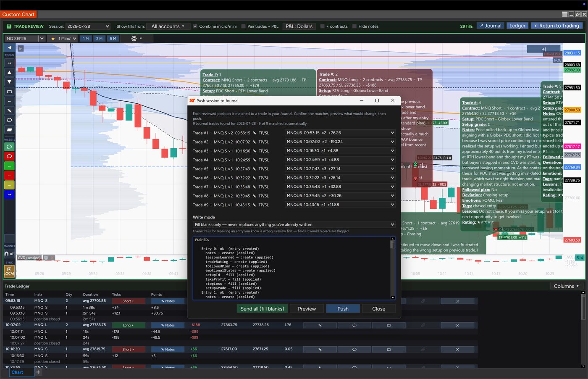The height and width of the screenshot is (379, 588).
Task: Open Trade #9 journal match dropdown
Action: (340, 205)
